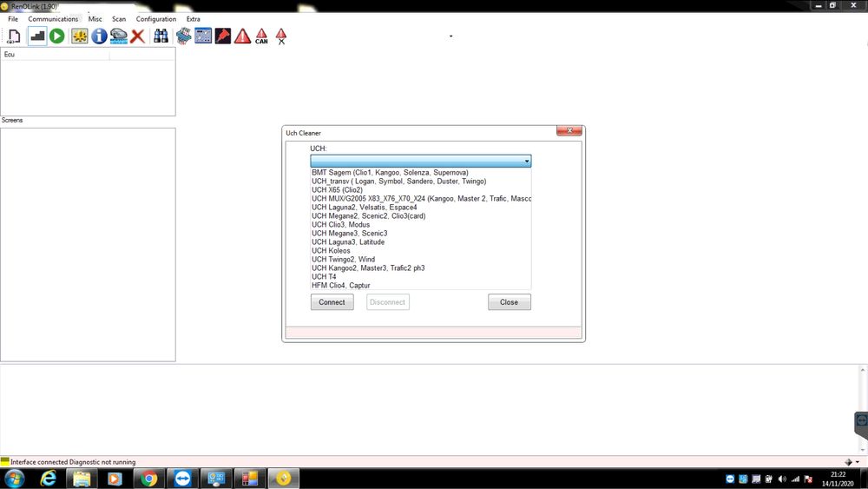Screen dimensions: 868x489
Task: Open TeamViewer from the taskbar
Action: (x=182, y=479)
